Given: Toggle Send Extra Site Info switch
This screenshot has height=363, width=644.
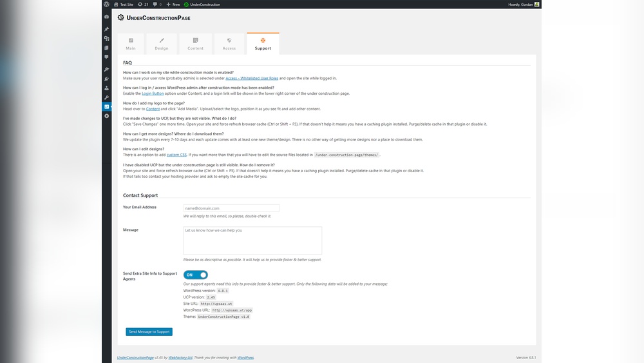Looking at the screenshot, I should (x=196, y=275).
